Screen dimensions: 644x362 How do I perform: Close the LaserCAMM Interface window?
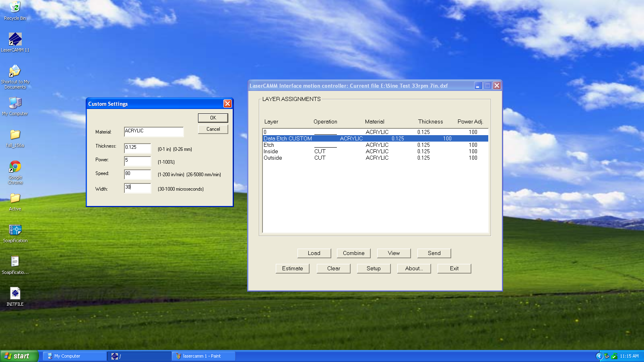497,86
